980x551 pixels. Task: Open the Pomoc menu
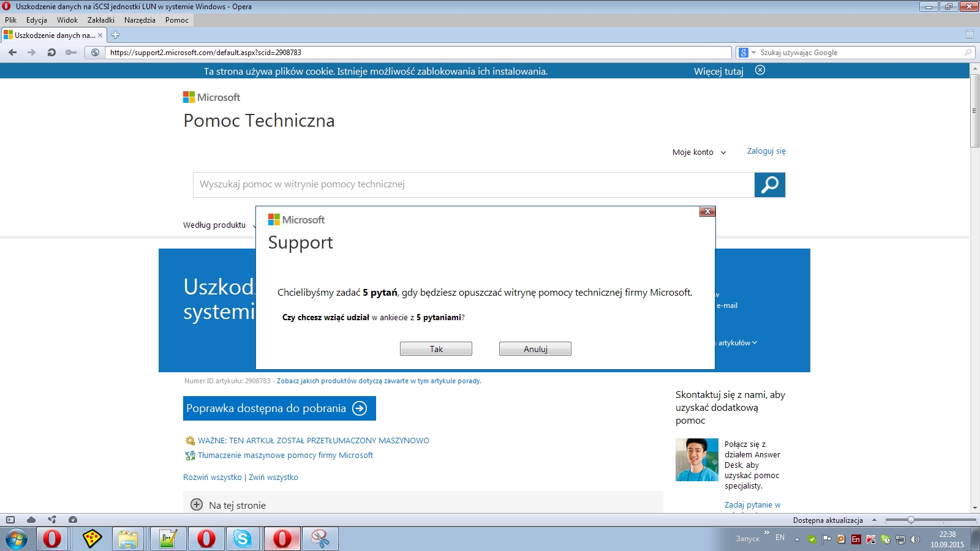click(x=177, y=20)
